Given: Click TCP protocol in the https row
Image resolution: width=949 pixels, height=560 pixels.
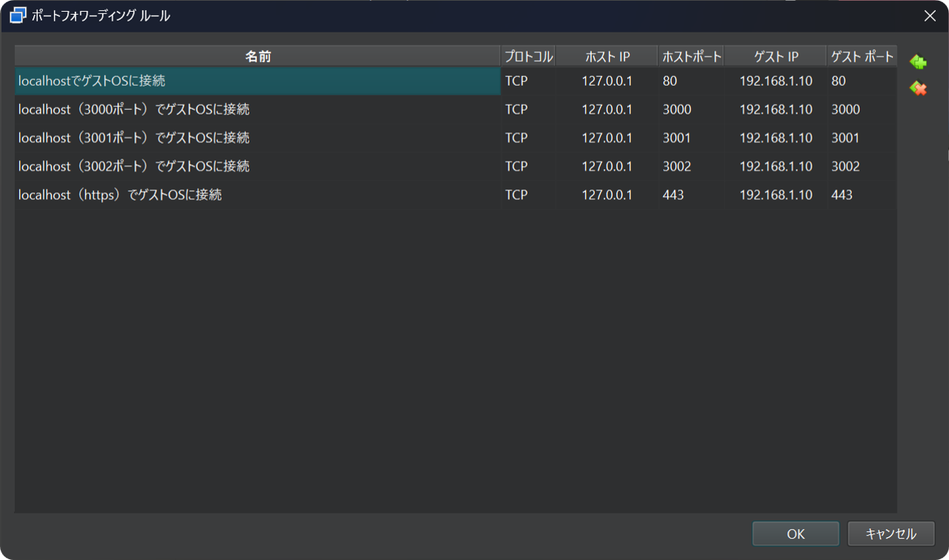Looking at the screenshot, I should coord(517,195).
